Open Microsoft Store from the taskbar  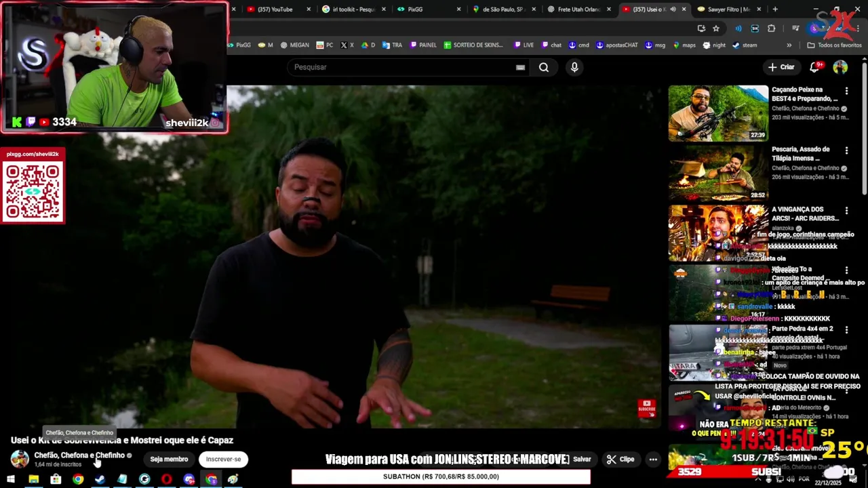click(x=56, y=479)
